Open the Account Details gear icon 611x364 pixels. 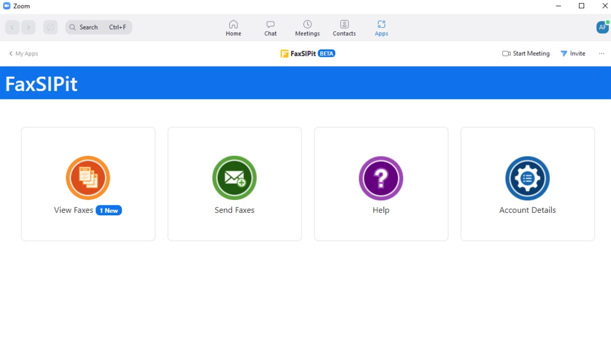[527, 178]
